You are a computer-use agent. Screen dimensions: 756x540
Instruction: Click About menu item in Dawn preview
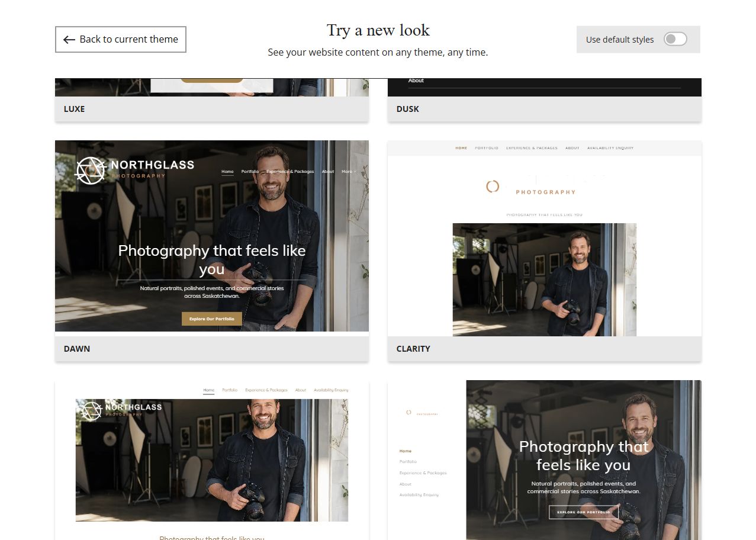tap(328, 172)
